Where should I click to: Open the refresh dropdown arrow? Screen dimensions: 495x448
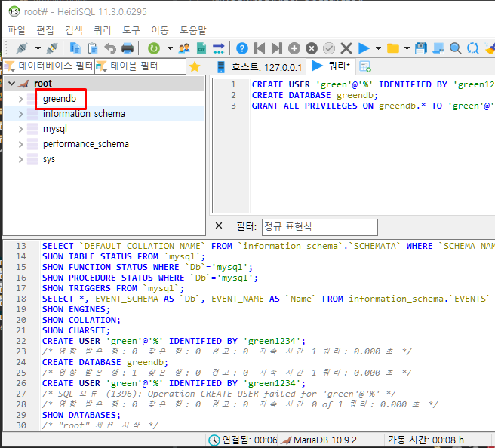click(170, 48)
